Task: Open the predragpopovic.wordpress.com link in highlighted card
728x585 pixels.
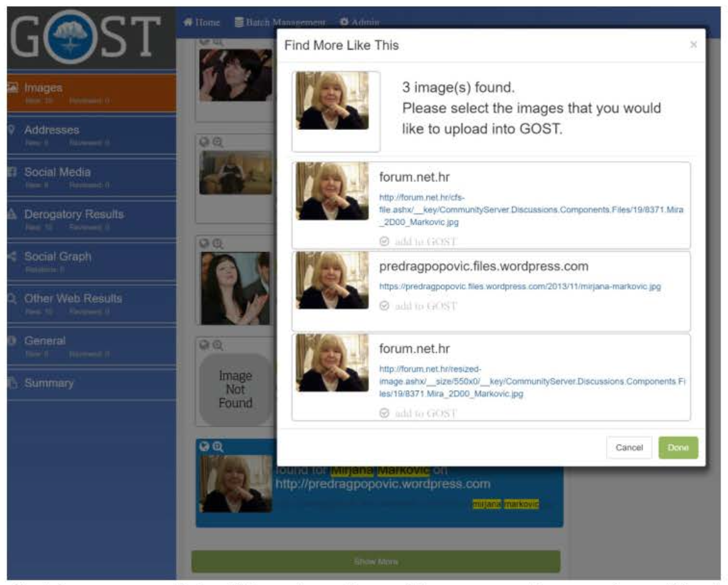Action: (x=383, y=484)
